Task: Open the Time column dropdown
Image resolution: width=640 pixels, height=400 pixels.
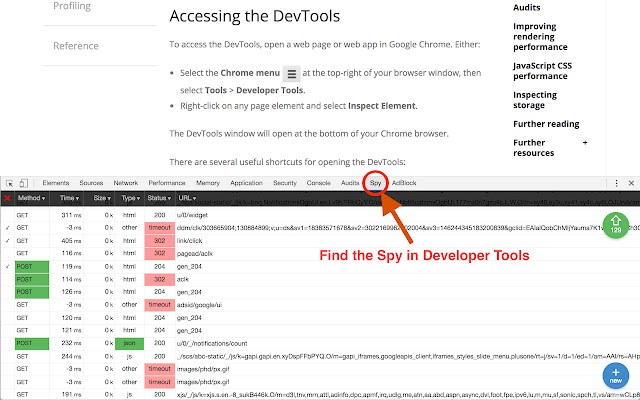Action: 69,198
